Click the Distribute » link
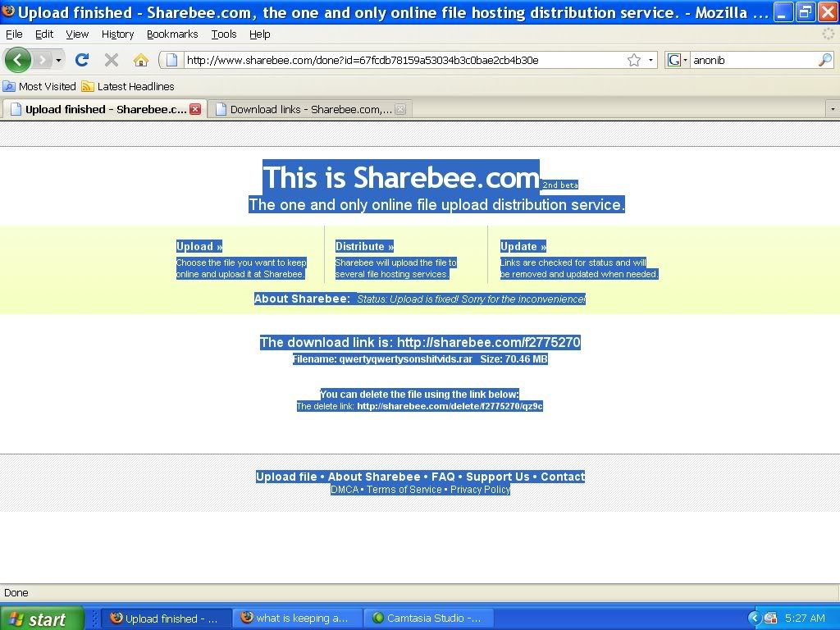The height and width of the screenshot is (630, 840). 364,246
